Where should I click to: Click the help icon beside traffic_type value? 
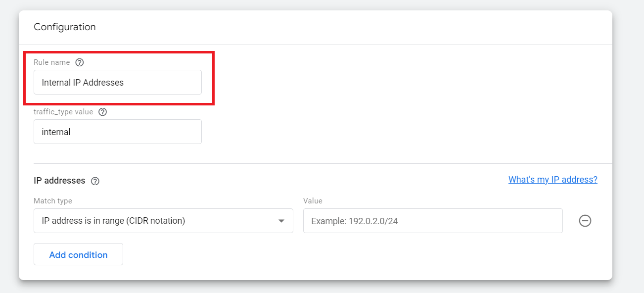click(102, 111)
